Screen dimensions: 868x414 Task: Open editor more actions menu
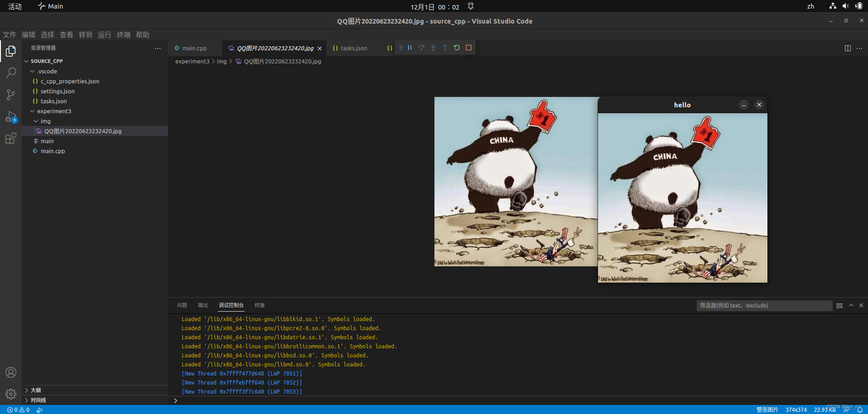coord(859,48)
